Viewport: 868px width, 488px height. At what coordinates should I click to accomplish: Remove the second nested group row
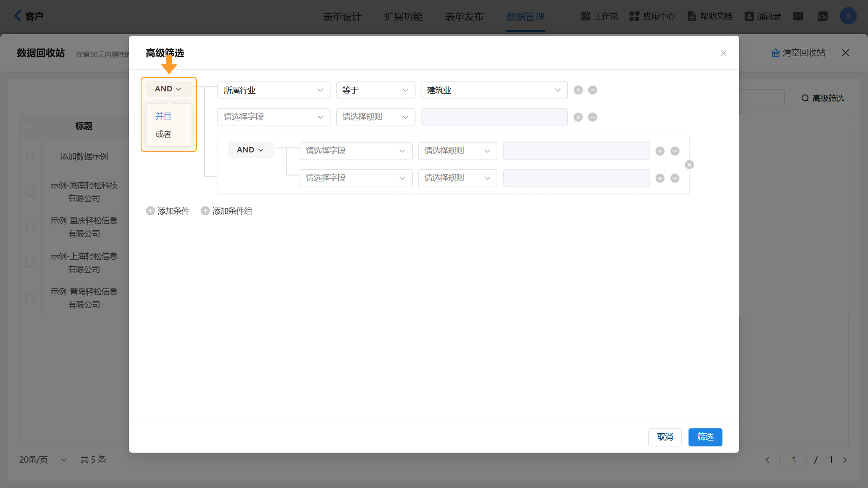675,178
